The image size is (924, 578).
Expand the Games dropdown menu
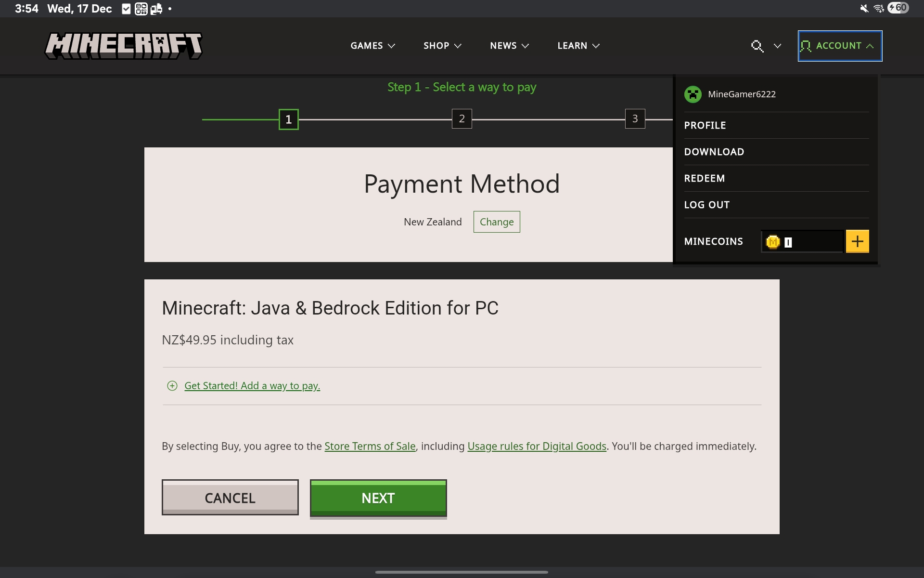[372, 46]
